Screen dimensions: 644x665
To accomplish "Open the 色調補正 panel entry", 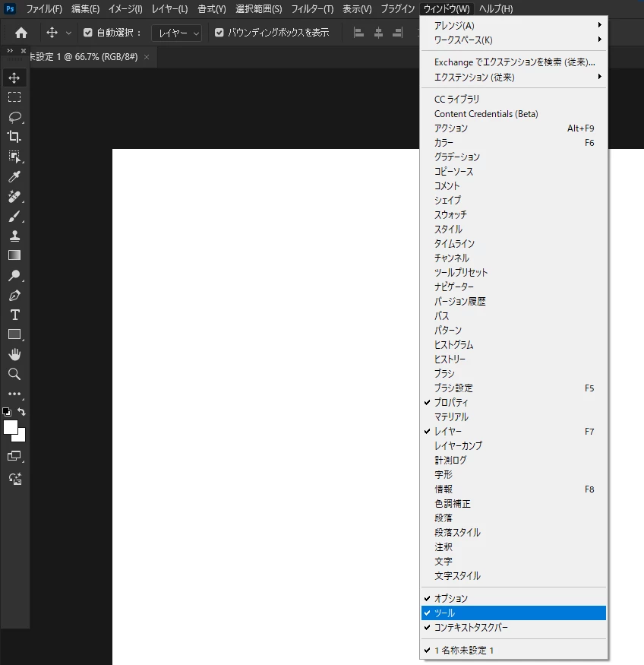I will point(513,504).
